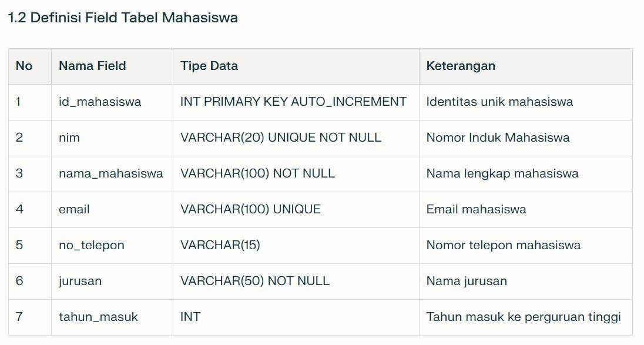Click the "Tipe Data" column header
644x345 pixels.
pos(209,66)
